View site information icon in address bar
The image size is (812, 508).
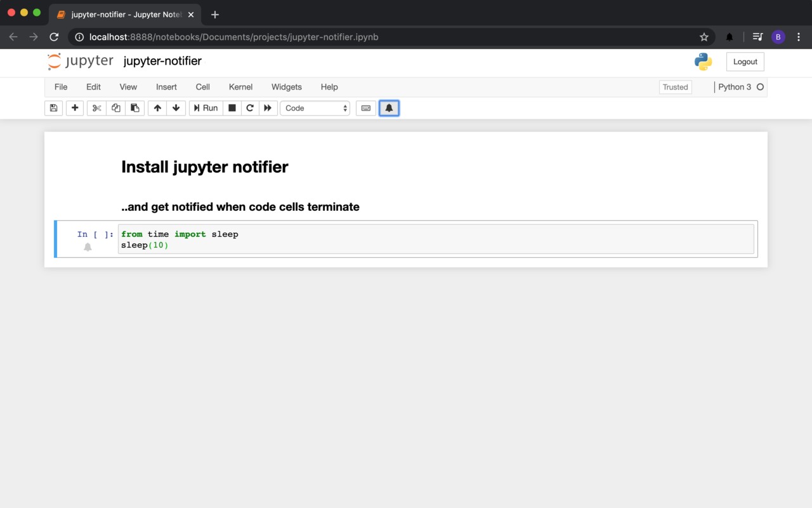coord(79,37)
